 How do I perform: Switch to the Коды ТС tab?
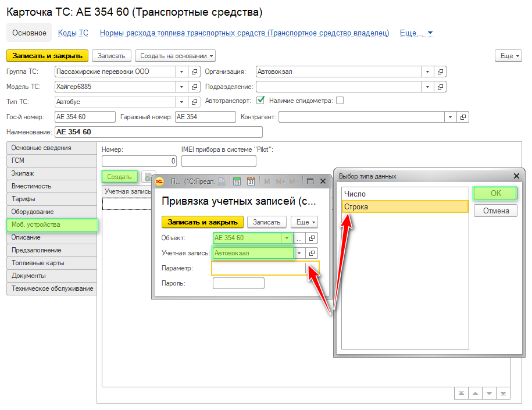coord(73,33)
